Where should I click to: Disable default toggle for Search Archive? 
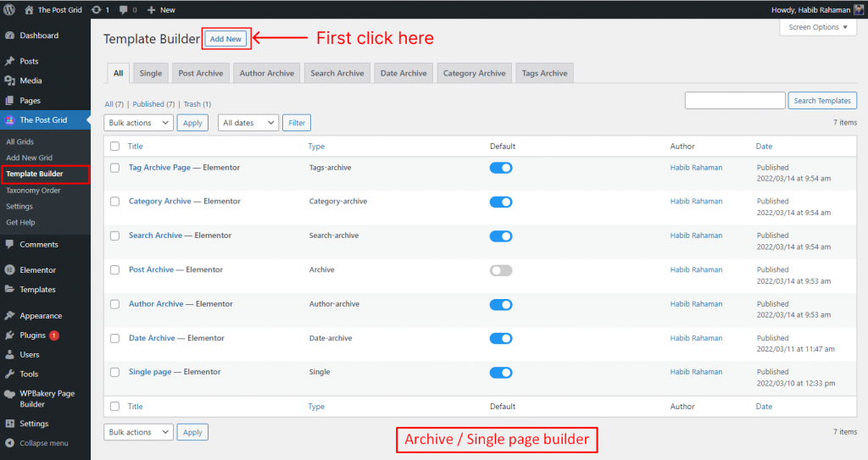coord(501,236)
